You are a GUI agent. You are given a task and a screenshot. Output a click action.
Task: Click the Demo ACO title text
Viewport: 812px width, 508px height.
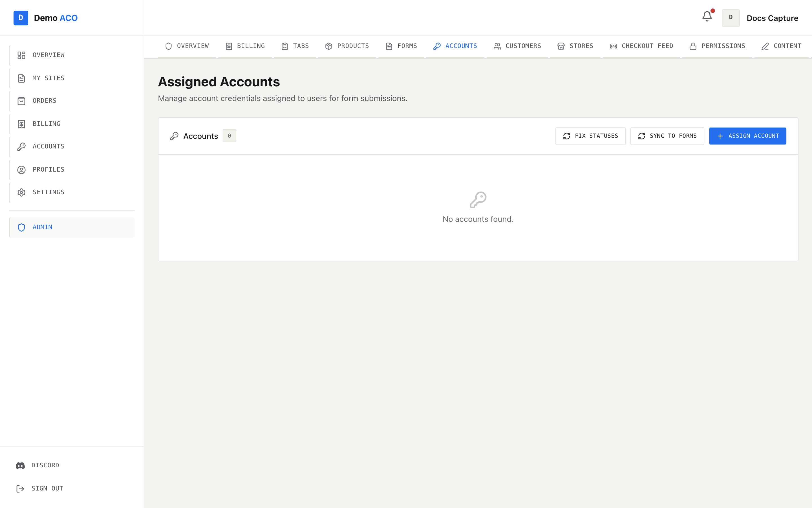click(x=56, y=18)
